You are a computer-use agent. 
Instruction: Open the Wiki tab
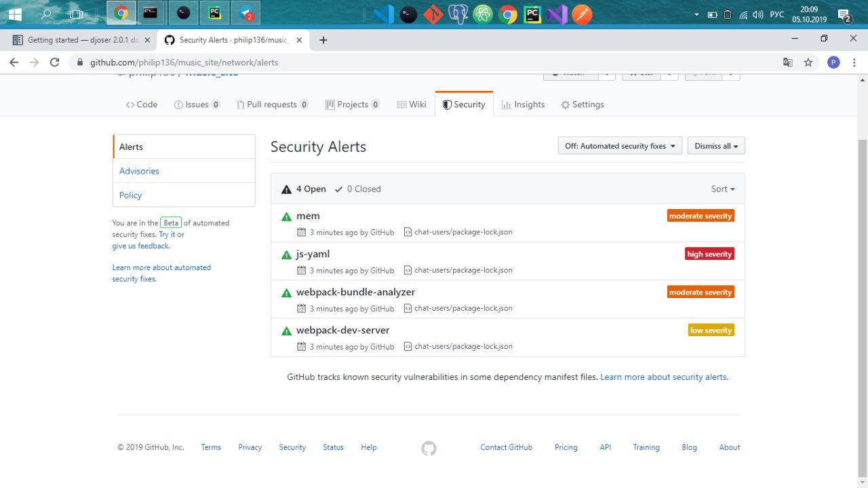(x=412, y=105)
